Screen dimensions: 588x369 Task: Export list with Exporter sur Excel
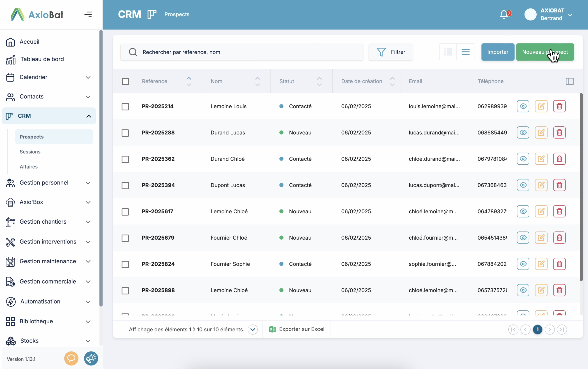pyautogui.click(x=297, y=329)
